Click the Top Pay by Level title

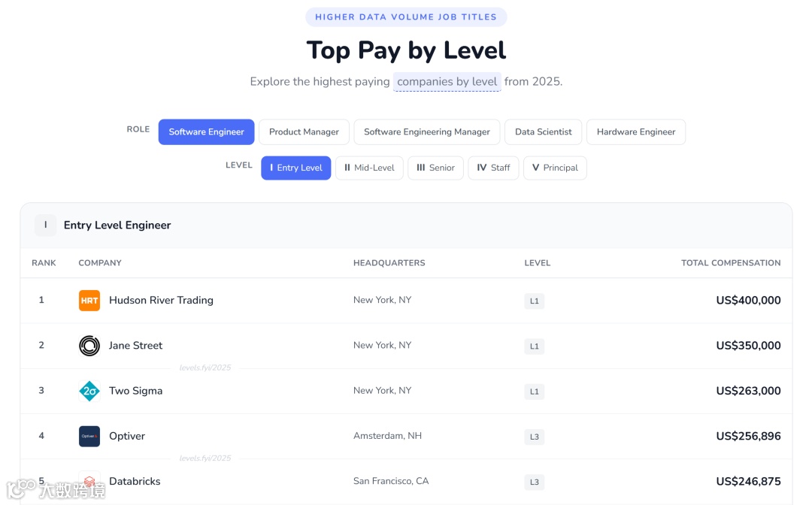(406, 50)
